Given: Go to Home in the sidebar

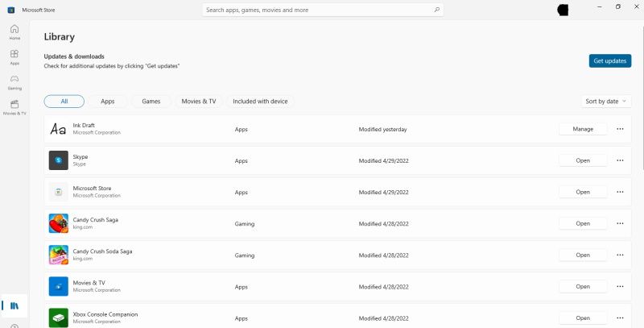Looking at the screenshot, I should tap(14, 32).
